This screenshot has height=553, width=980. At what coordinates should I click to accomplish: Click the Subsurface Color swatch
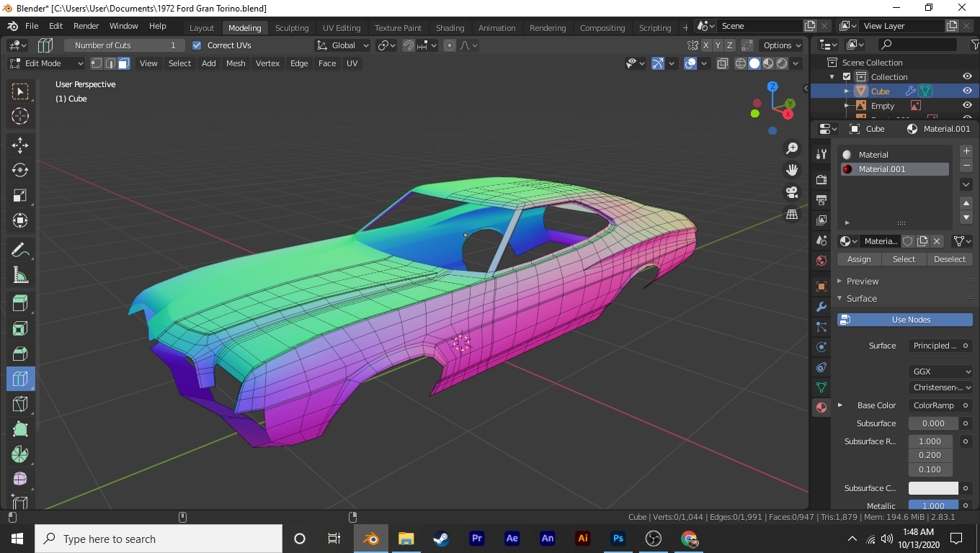[x=933, y=488]
